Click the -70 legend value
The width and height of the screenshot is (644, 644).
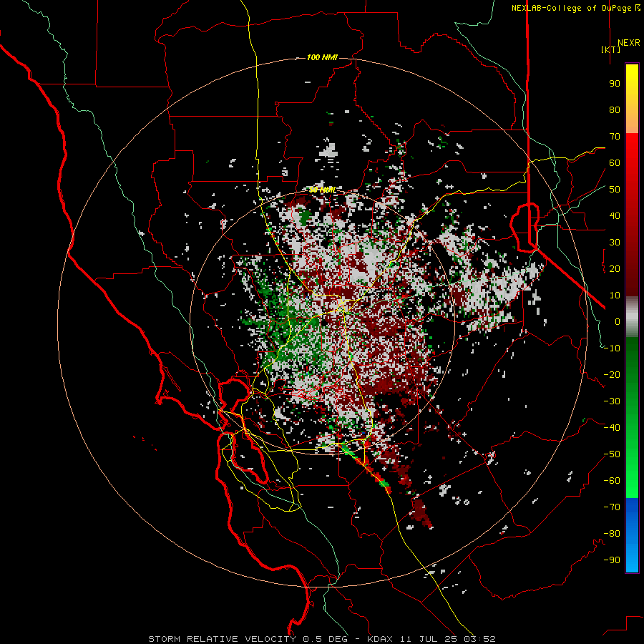click(612, 507)
